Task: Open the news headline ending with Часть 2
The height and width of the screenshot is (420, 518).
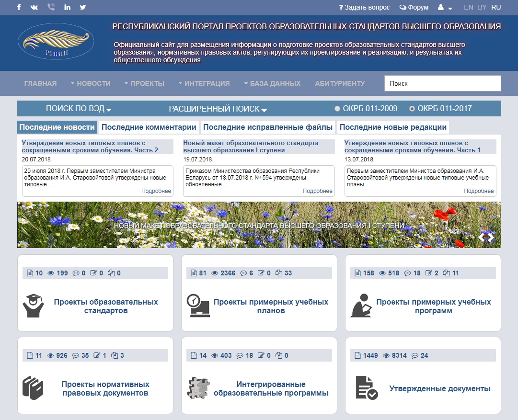Action: pos(90,147)
